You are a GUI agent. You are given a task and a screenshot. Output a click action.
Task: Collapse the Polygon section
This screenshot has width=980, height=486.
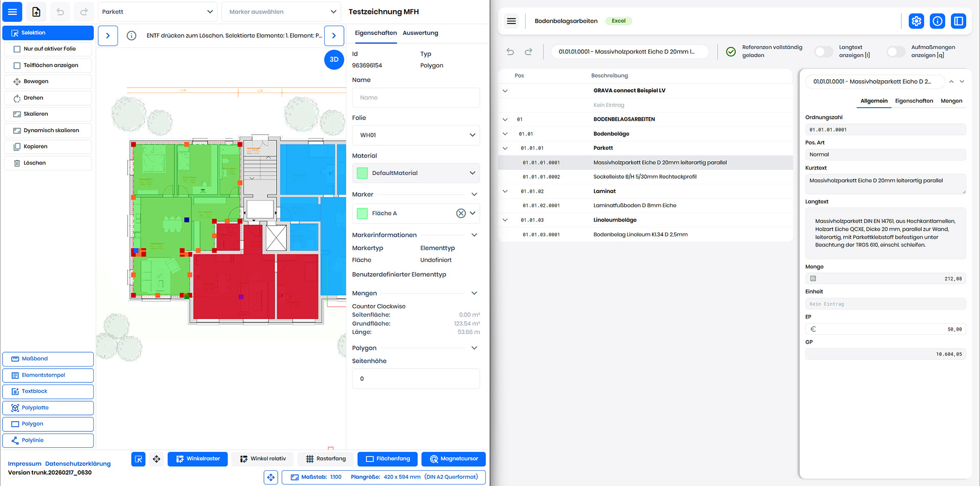coord(474,348)
